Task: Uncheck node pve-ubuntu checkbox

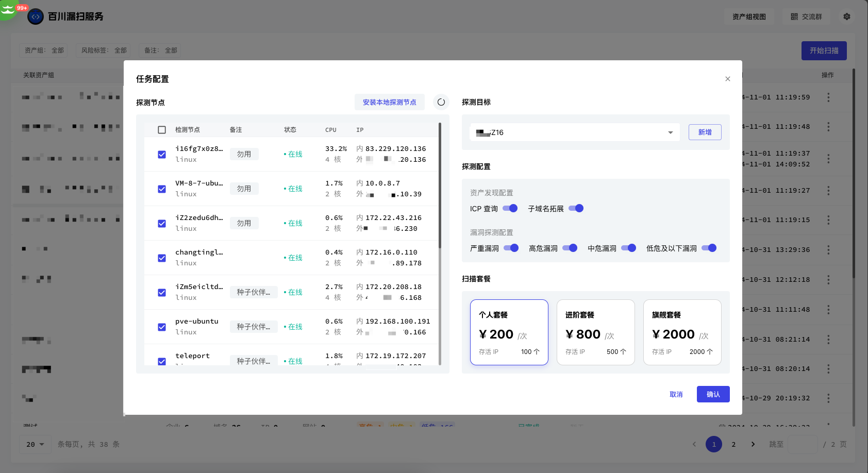Action: point(162,327)
